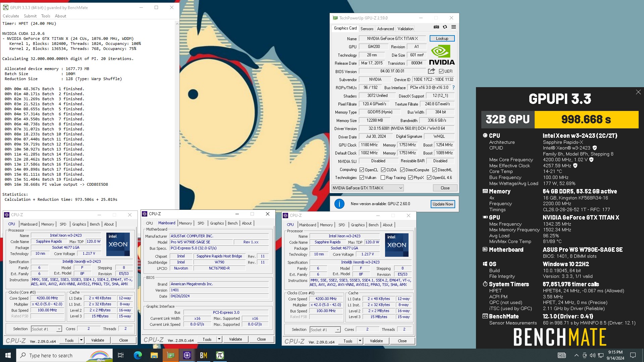Click the GPUPI output scrollbar up arrow
The height and width of the screenshot is (362, 644).
click(177, 23)
